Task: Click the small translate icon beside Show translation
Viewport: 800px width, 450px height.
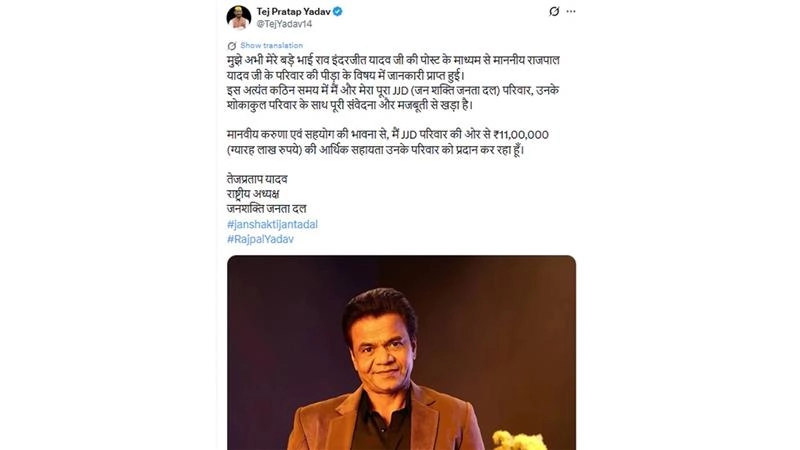Action: 231,46
